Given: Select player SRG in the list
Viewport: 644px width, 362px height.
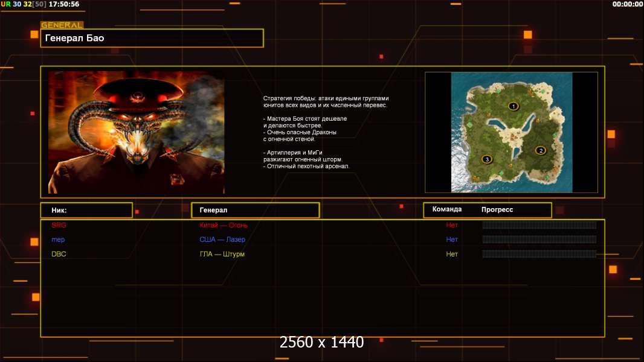Looking at the screenshot, I should pyautogui.click(x=59, y=225).
